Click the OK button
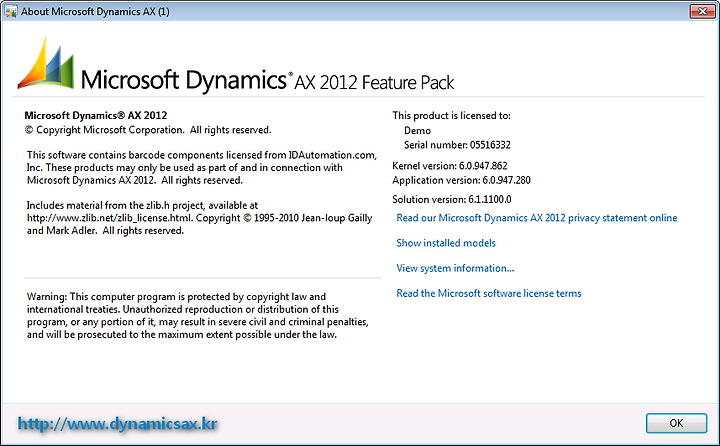This screenshot has width=720, height=446. tap(676, 423)
